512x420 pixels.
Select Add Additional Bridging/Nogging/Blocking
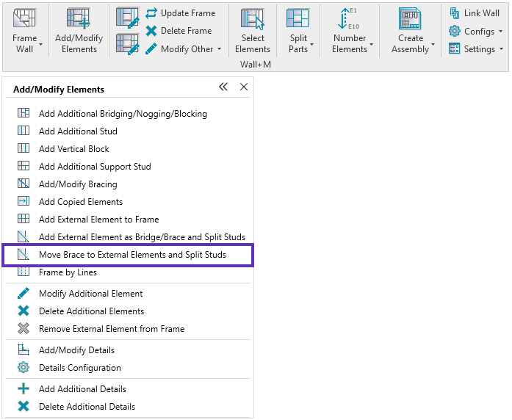point(123,114)
